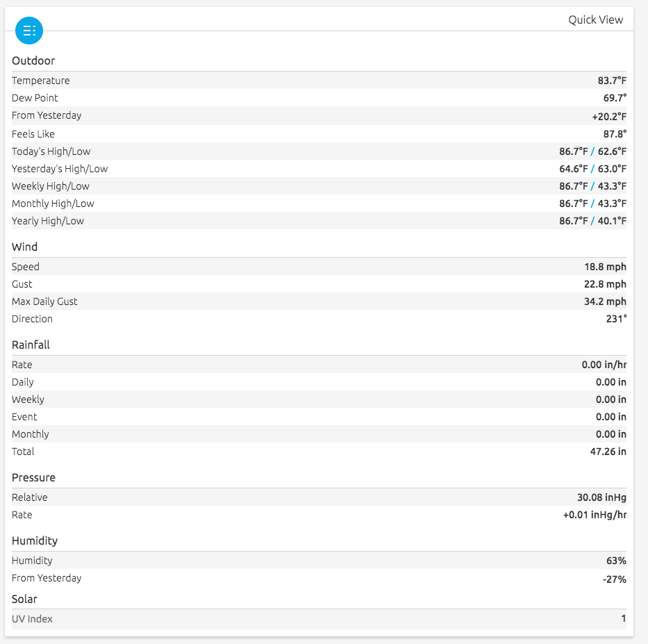The image size is (648, 644).
Task: Select the Yesterday's High/Low row
Action: [x=319, y=169]
